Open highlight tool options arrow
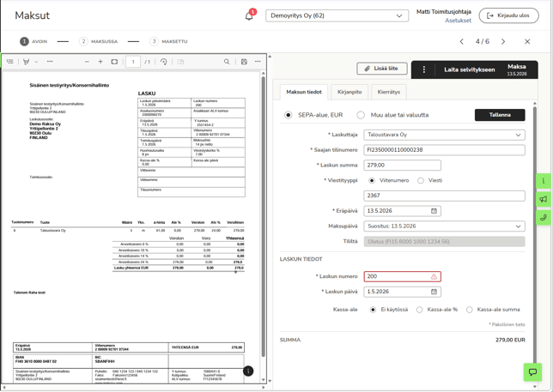The height and width of the screenshot is (392, 553). click(36, 62)
